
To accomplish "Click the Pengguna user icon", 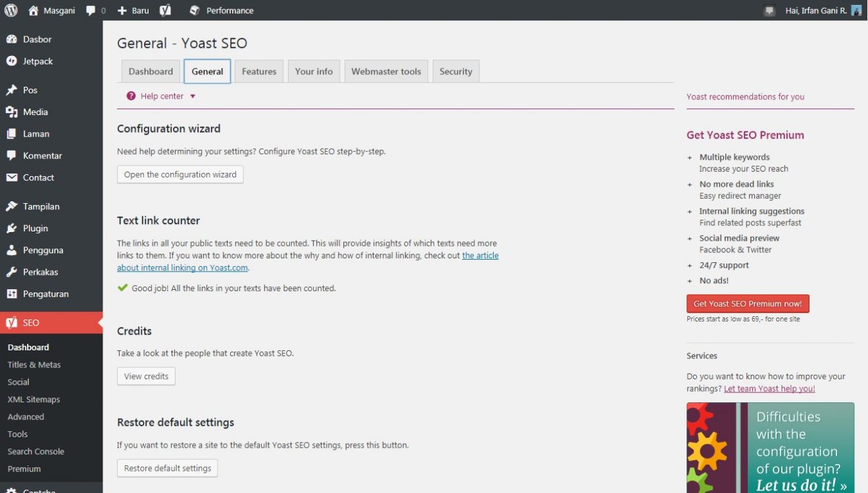I will [11, 250].
